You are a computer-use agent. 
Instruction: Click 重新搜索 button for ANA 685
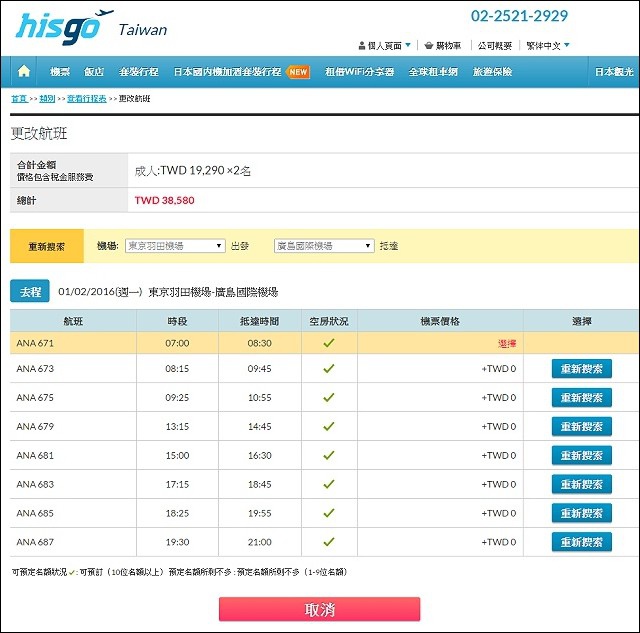582,513
